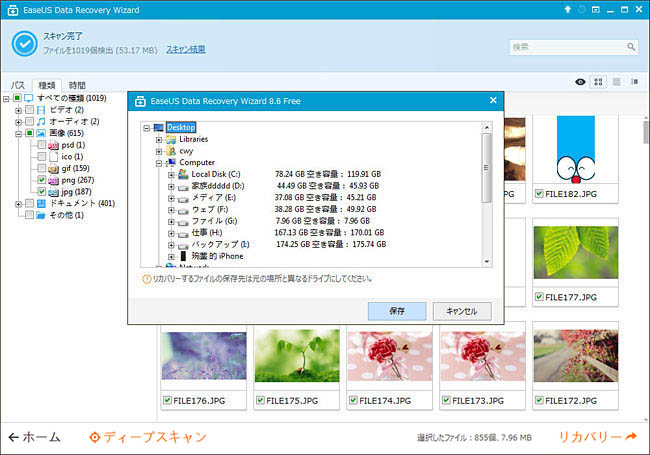
Task: Click the png file type icon
Action: (53, 180)
